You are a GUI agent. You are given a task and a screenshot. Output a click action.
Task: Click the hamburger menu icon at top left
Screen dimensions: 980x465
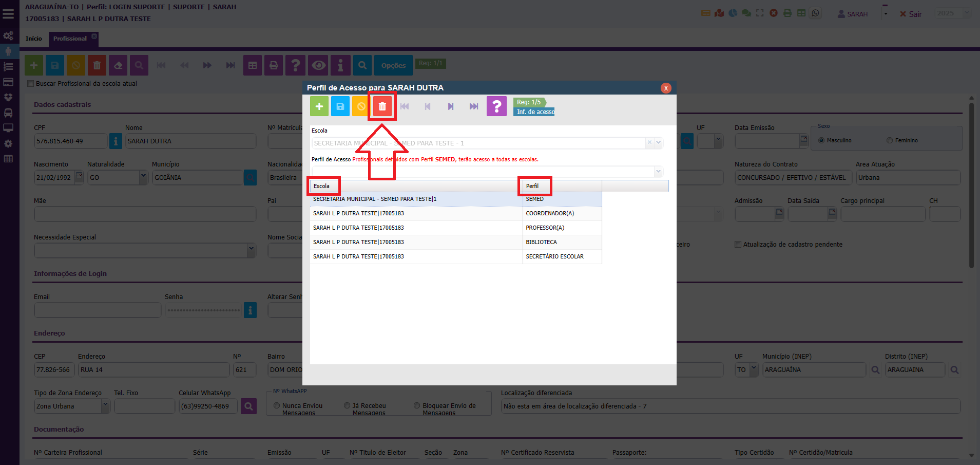click(8, 14)
